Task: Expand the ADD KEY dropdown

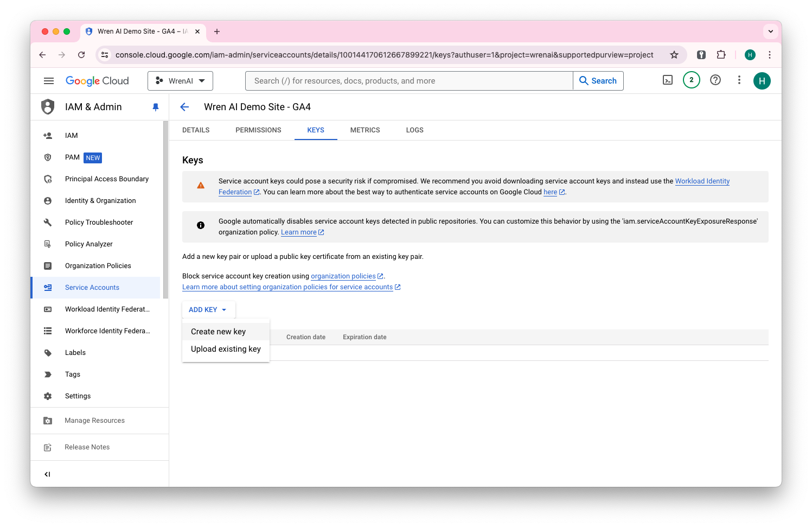Action: (208, 310)
